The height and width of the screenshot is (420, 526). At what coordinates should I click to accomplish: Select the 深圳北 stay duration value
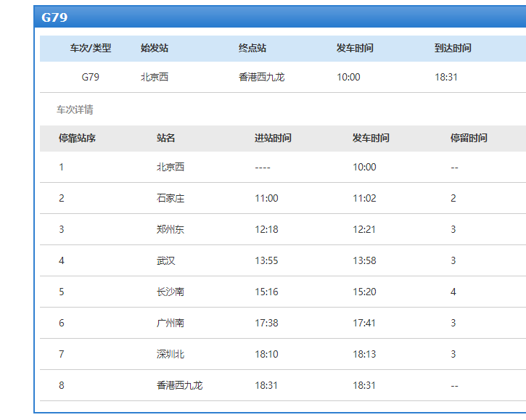[453, 354]
